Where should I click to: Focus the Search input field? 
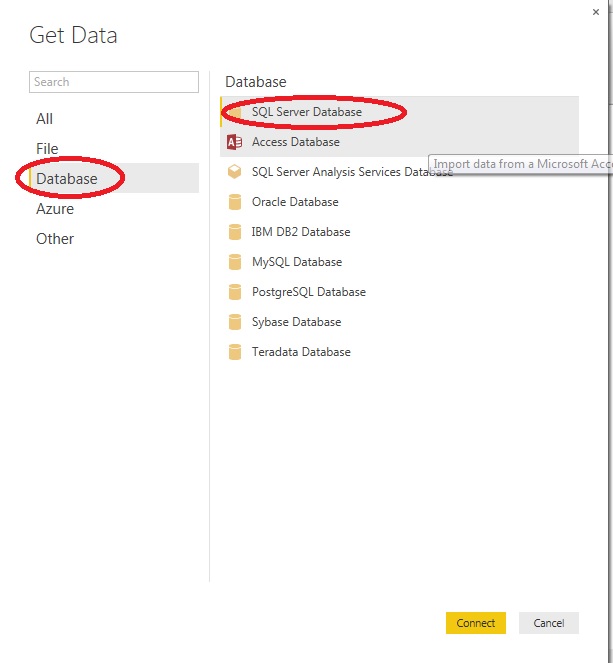tap(114, 82)
